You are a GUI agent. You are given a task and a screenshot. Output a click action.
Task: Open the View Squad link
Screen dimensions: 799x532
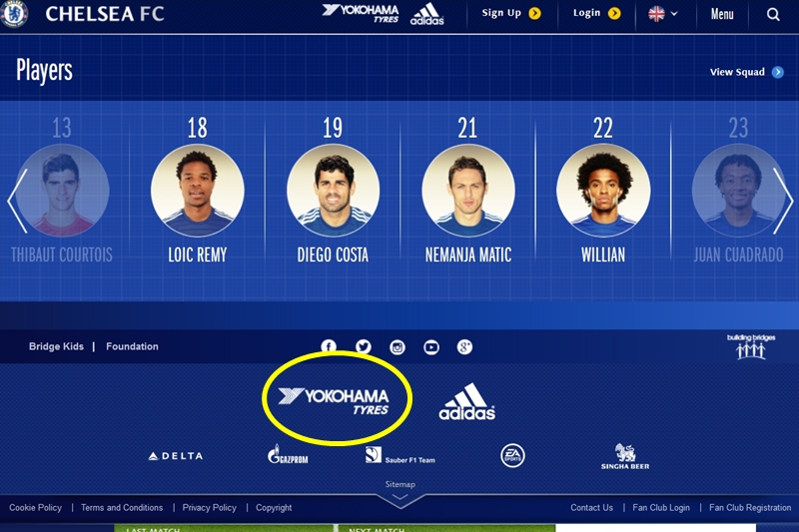coord(746,72)
